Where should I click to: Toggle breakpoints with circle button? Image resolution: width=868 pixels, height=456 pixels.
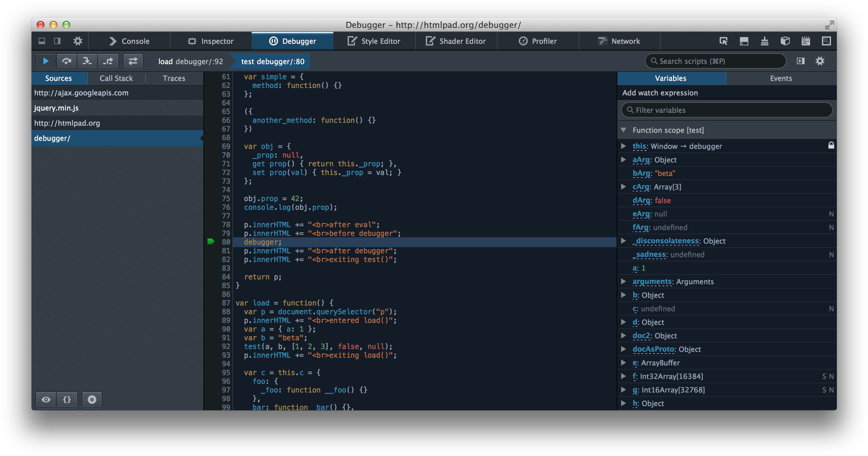coord(92,400)
